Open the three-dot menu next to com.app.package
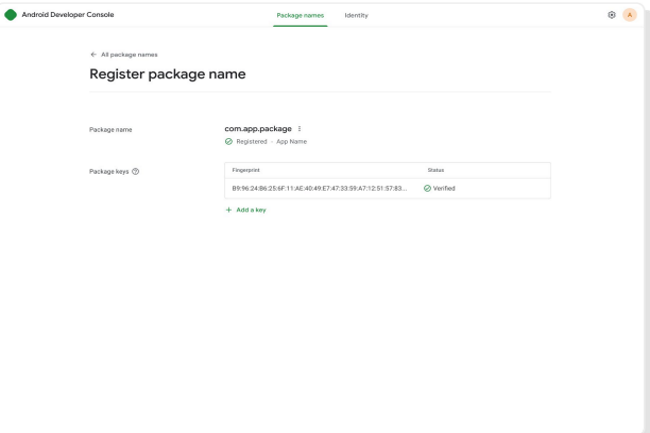Screen dimensions: 650x433 click(x=299, y=129)
